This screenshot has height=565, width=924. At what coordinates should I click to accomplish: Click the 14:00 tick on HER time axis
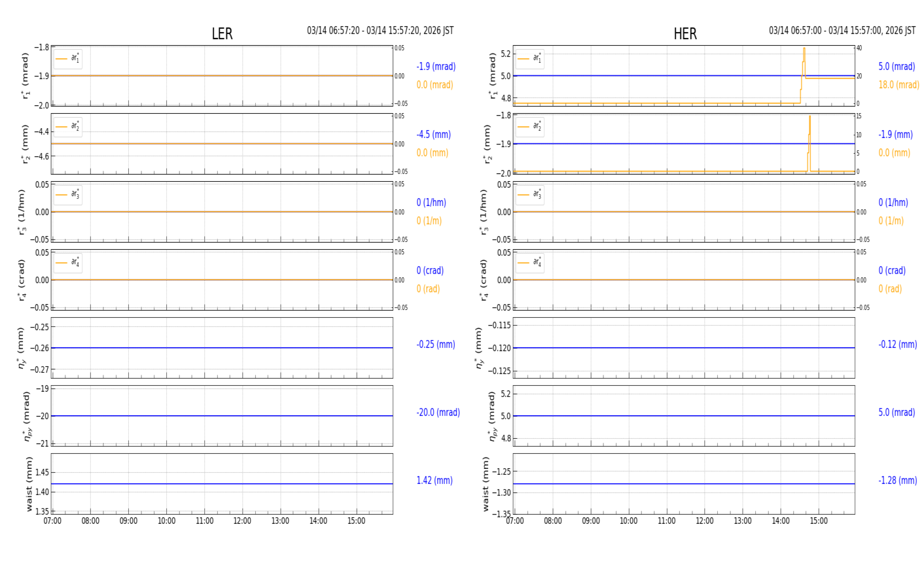[780, 521]
